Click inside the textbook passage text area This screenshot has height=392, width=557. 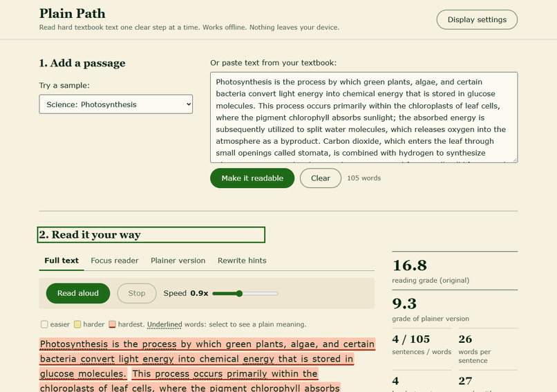(x=364, y=118)
